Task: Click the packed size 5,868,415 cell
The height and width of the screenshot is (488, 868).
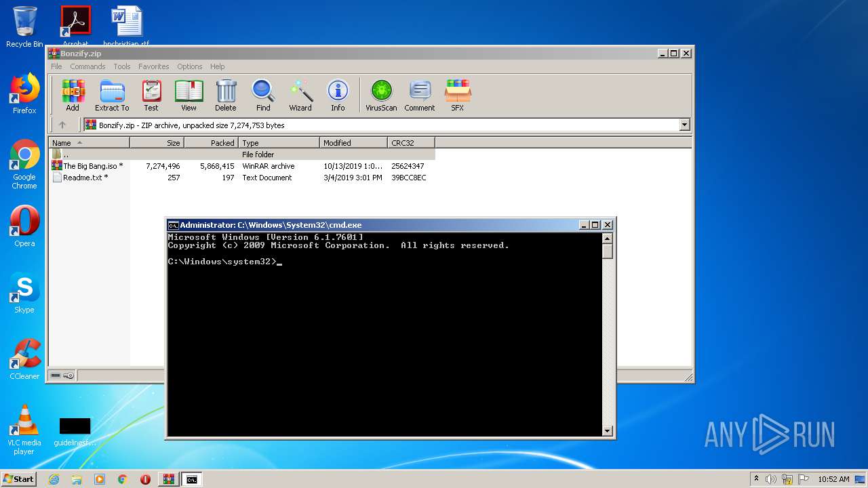Action: (217, 166)
